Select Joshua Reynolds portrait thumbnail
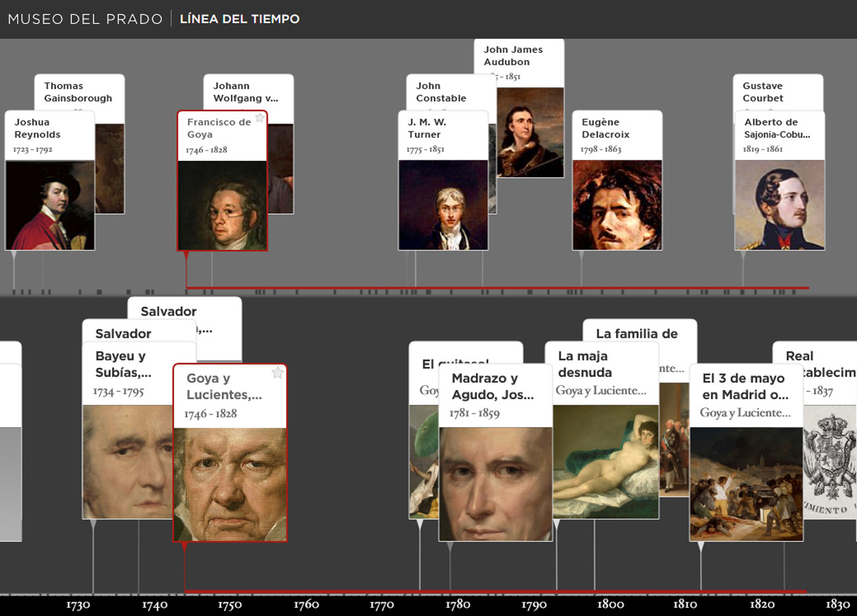The width and height of the screenshot is (857, 616). [50, 205]
